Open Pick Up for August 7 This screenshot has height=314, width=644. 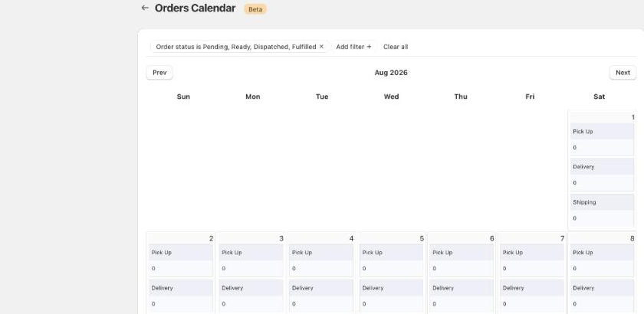[532, 260]
